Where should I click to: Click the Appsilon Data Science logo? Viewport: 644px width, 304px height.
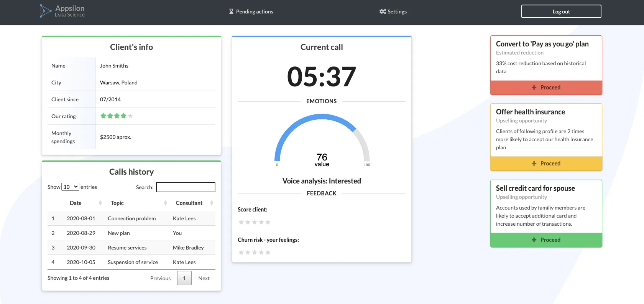click(x=62, y=11)
